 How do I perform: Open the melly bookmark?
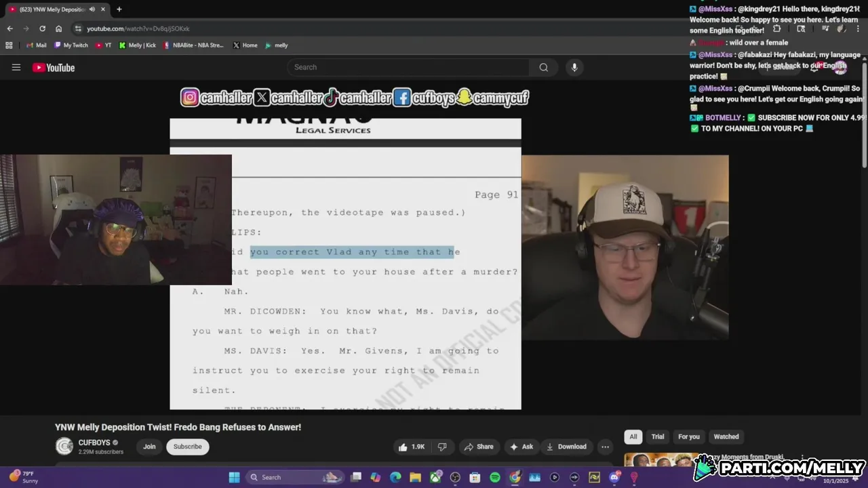pyautogui.click(x=277, y=45)
